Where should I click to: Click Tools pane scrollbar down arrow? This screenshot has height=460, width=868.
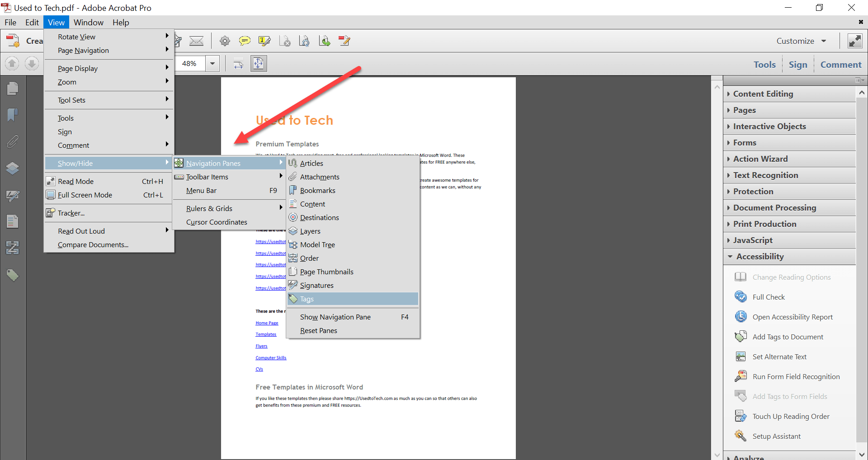[862, 455]
